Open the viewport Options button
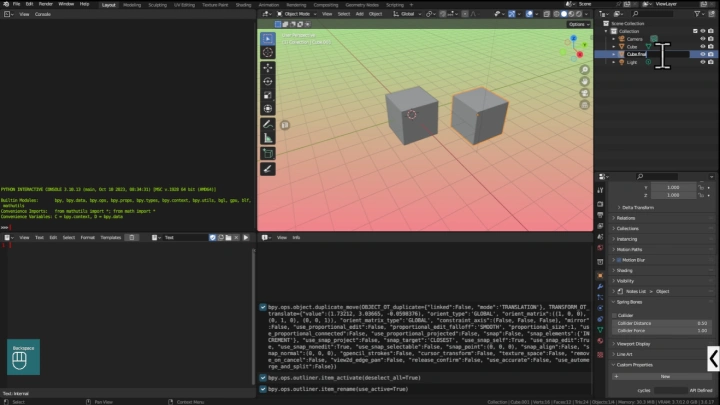The height and width of the screenshot is (405, 720). tap(576, 24)
